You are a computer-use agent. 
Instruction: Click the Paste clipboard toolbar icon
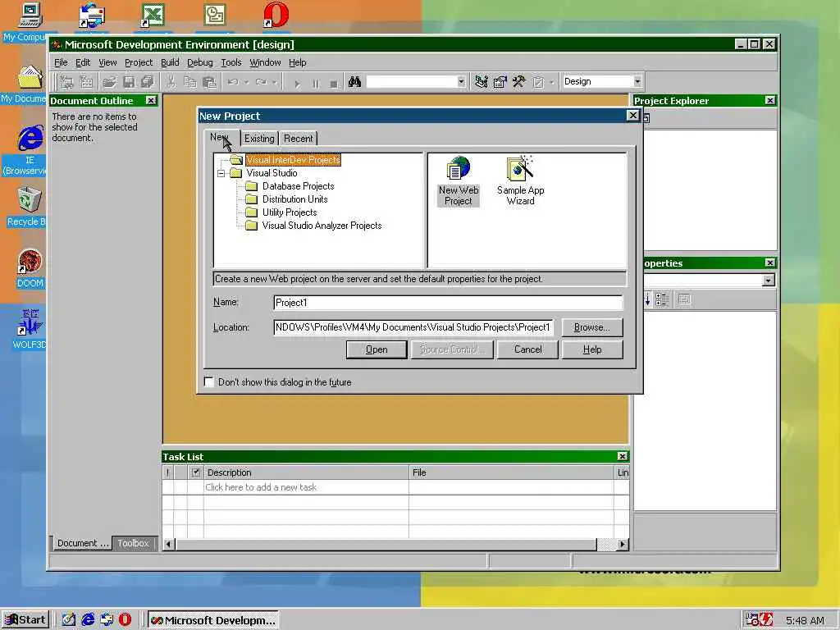[x=209, y=82]
